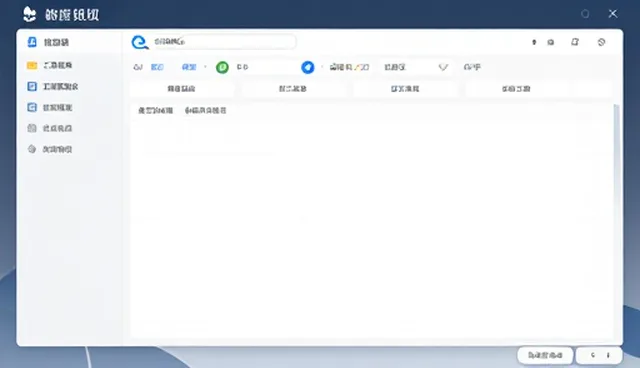The width and height of the screenshot is (640, 368).
Task: Switch to the third of four main tabs
Action: (405, 89)
